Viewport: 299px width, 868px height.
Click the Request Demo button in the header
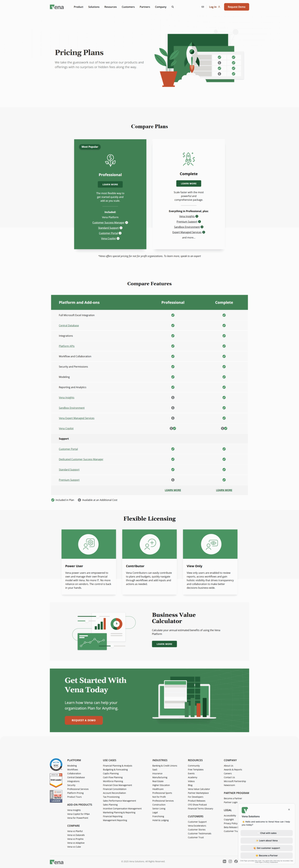236,7
